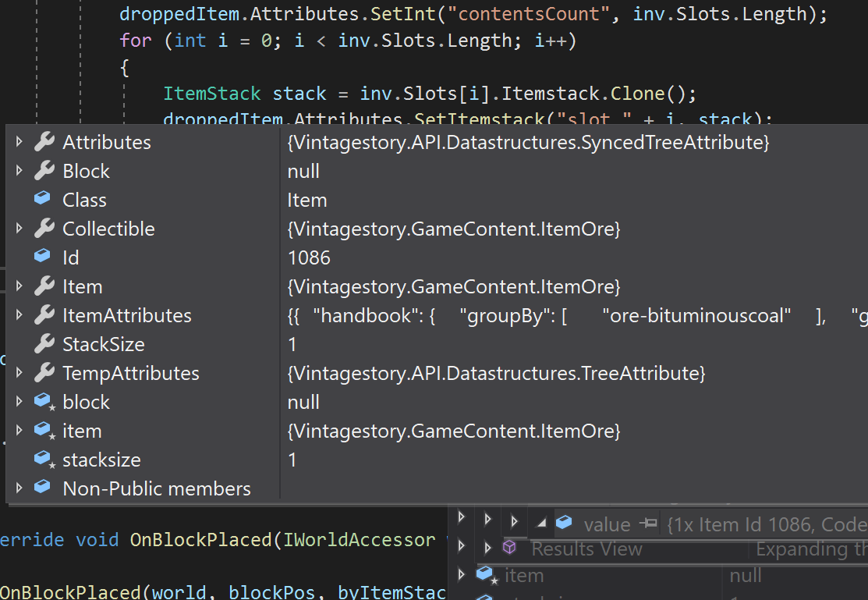Click the field icon beside Id
The width and height of the screenshot is (868, 600).
pos(43,257)
